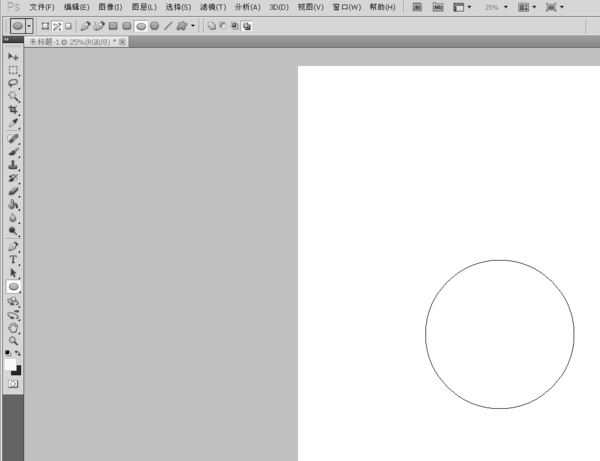Launch Bridge from the application bar
The image size is (600, 461).
pos(417,7)
